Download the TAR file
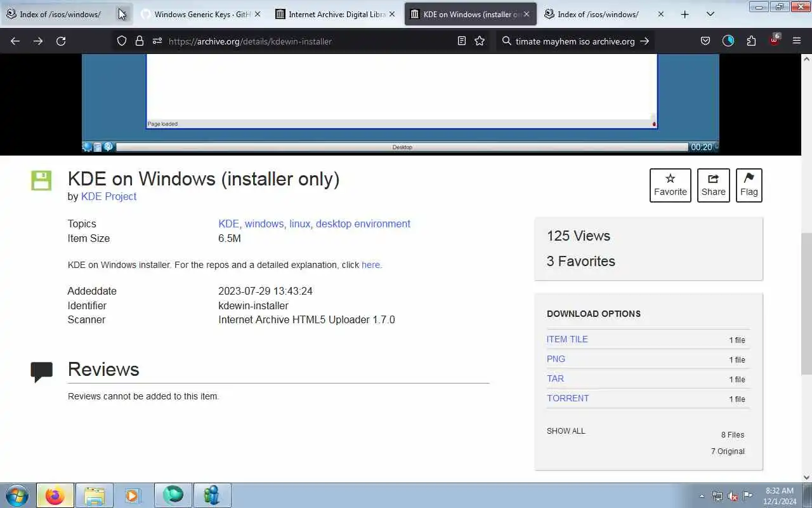 tap(555, 378)
